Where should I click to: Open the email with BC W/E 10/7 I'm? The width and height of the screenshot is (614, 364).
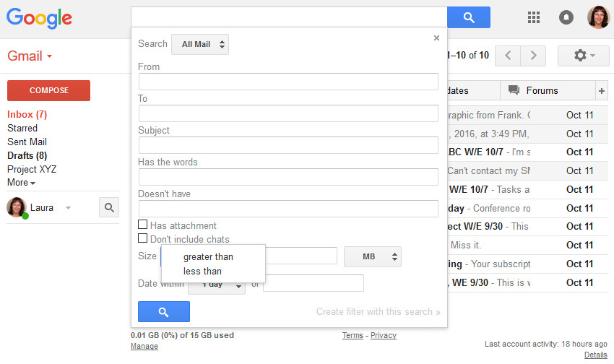pos(528,152)
